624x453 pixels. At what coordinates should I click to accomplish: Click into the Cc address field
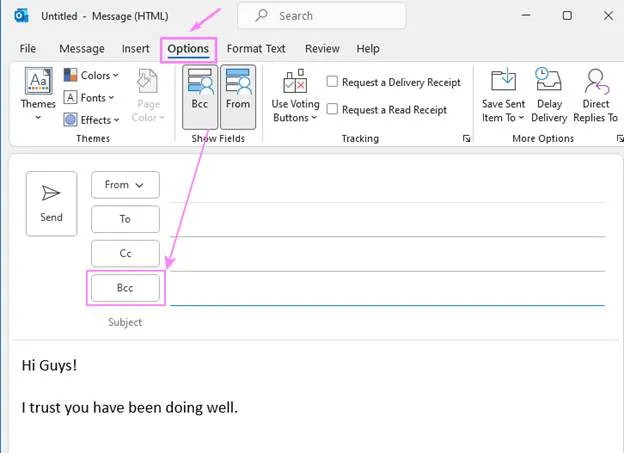388,254
